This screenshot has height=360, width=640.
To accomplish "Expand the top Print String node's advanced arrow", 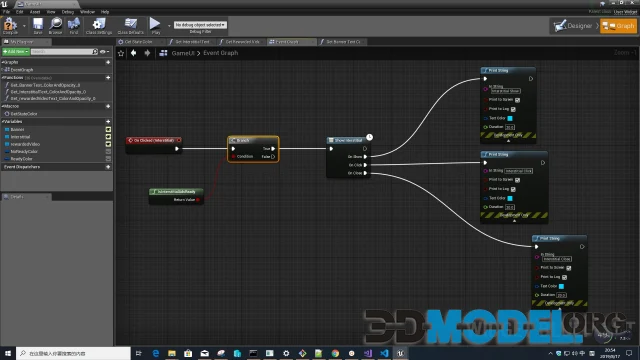I will click(x=508, y=141).
